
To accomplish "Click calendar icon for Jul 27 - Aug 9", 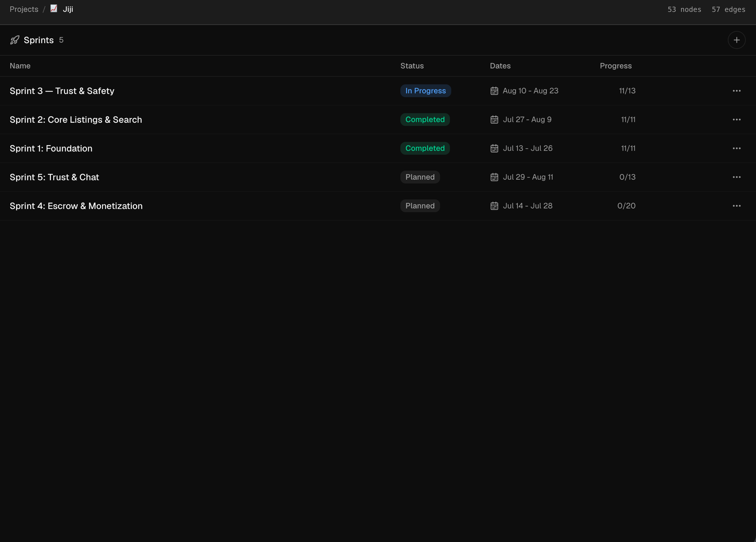I will click(494, 119).
